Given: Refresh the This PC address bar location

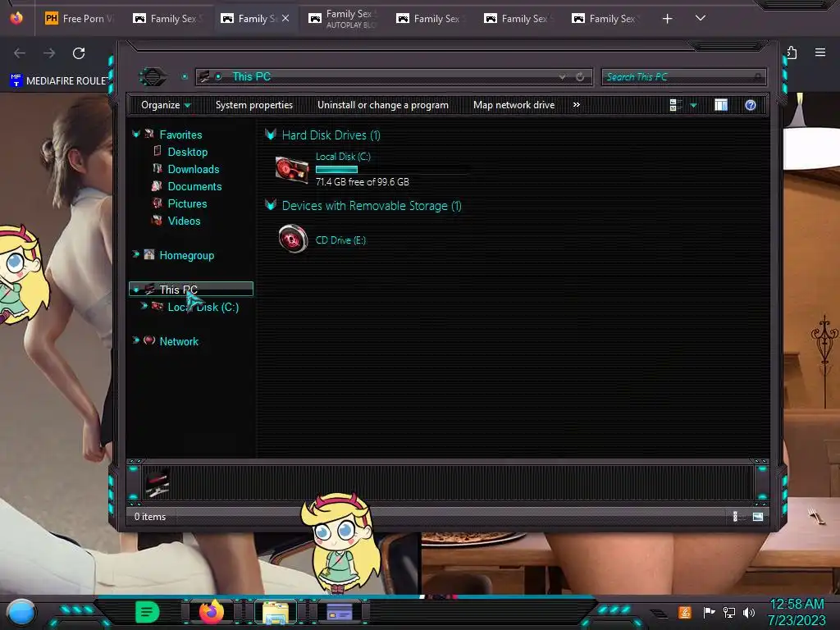Looking at the screenshot, I should click(x=580, y=76).
